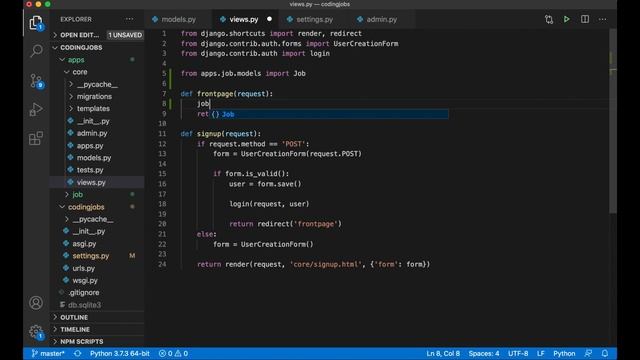Open models.py in the file tree
The image size is (640, 360).
94,158
